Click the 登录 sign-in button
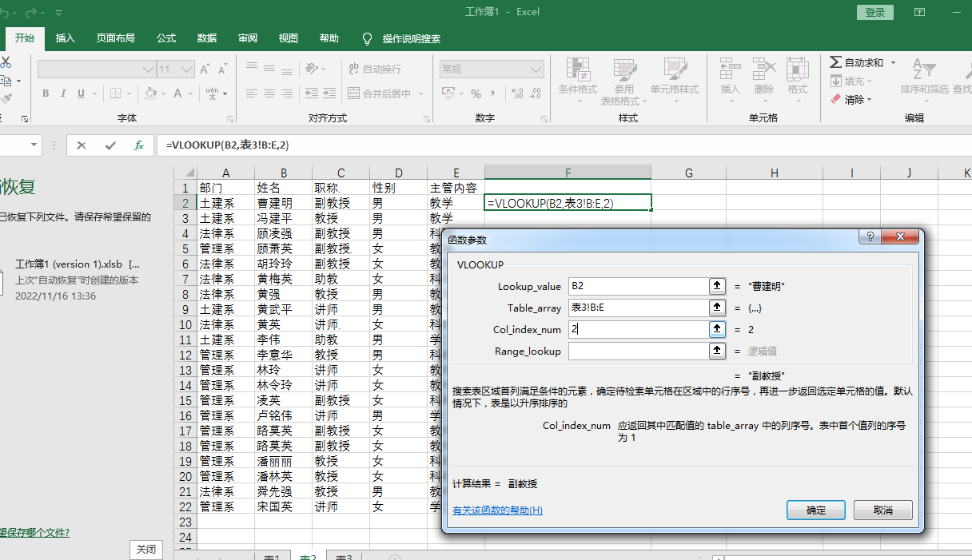The width and height of the screenshot is (972, 560). (875, 12)
